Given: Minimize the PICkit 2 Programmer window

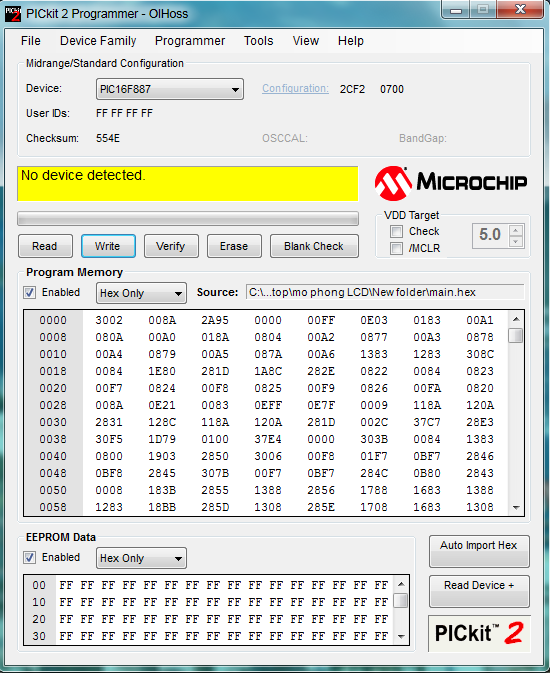Looking at the screenshot, I should pyautogui.click(x=456, y=9).
